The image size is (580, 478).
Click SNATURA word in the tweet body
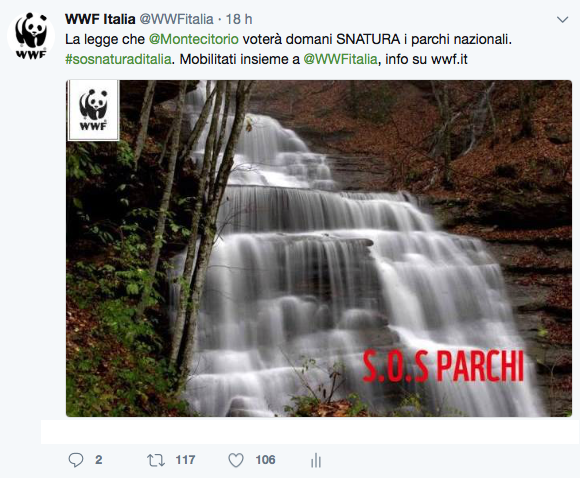pyautogui.click(x=368, y=39)
